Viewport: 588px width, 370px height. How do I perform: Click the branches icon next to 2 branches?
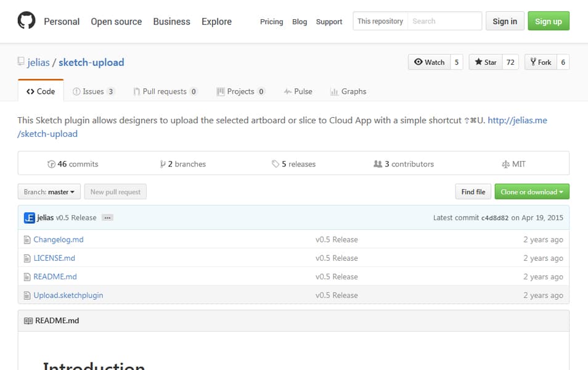click(x=163, y=164)
